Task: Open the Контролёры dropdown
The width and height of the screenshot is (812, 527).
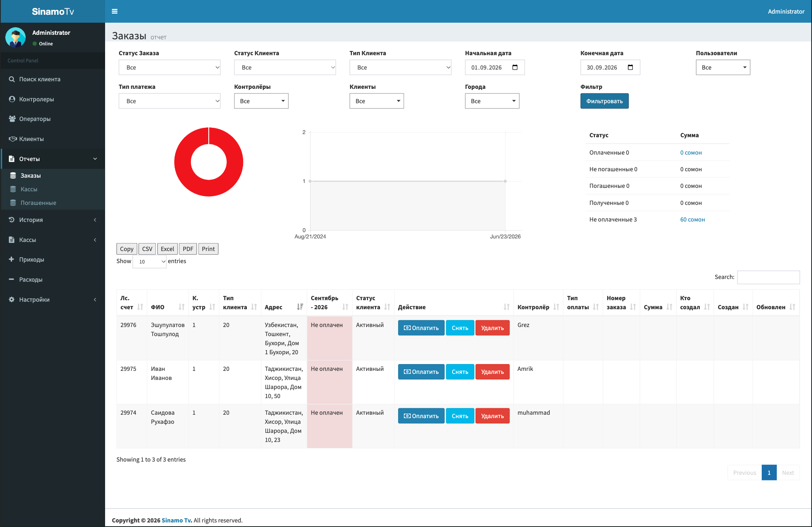Action: click(x=261, y=101)
